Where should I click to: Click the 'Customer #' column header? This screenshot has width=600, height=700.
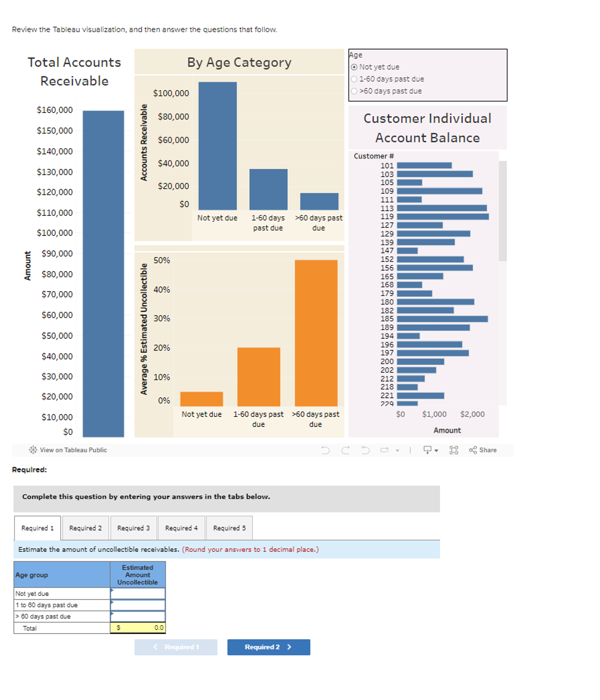point(374,156)
